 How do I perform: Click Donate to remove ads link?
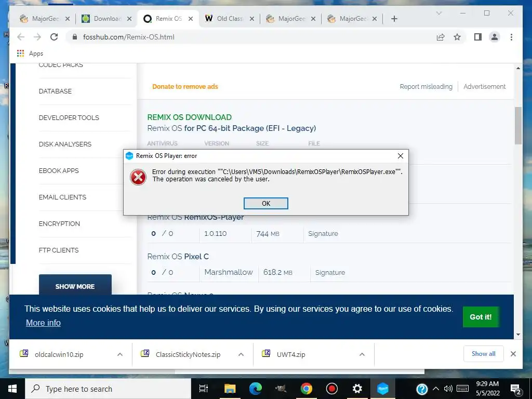point(185,87)
